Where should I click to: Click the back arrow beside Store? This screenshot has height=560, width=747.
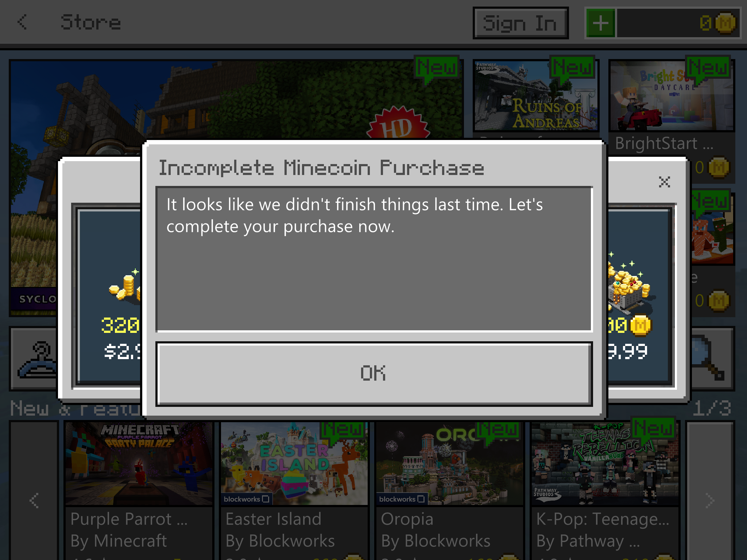pos(23,22)
